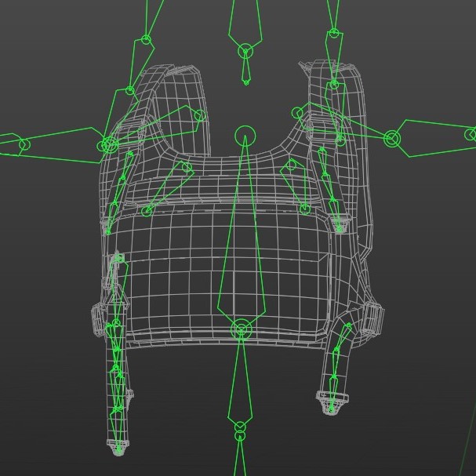
Task: Select the lower spine bone beneath the vest
Action: pos(240,380)
